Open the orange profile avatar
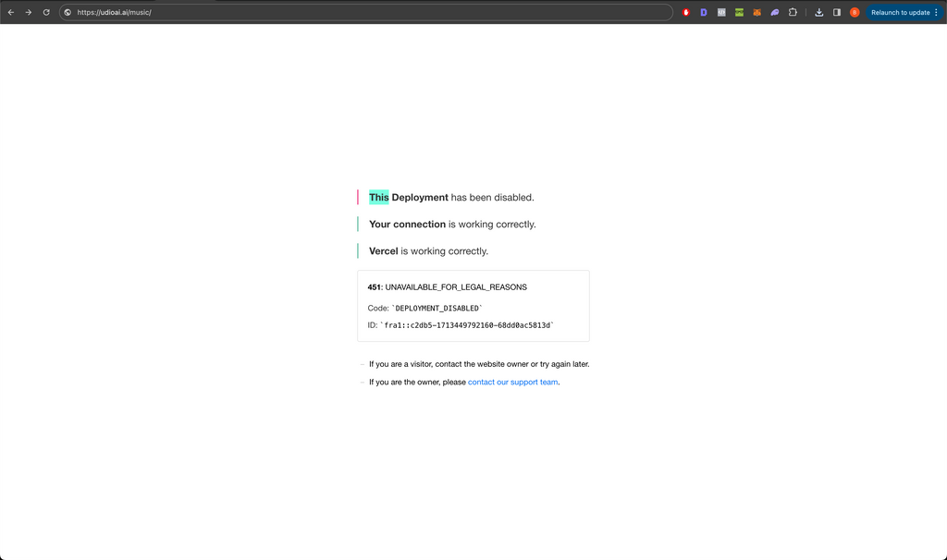The height and width of the screenshot is (560, 947). 855,12
